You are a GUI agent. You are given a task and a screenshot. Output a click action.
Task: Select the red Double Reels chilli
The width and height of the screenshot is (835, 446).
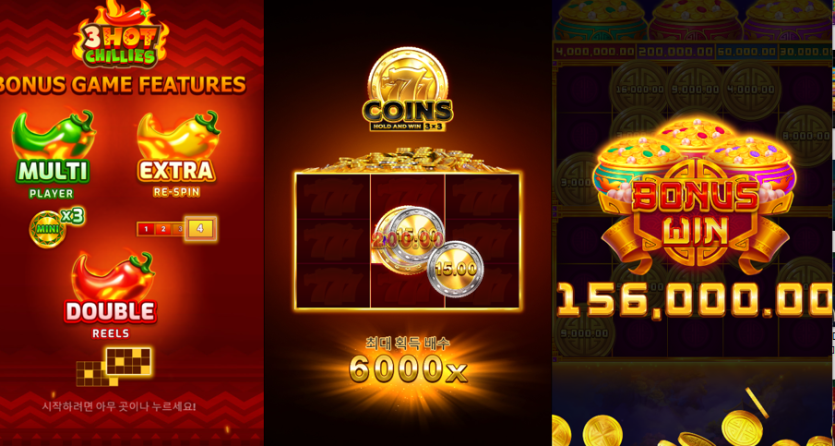click(112, 276)
